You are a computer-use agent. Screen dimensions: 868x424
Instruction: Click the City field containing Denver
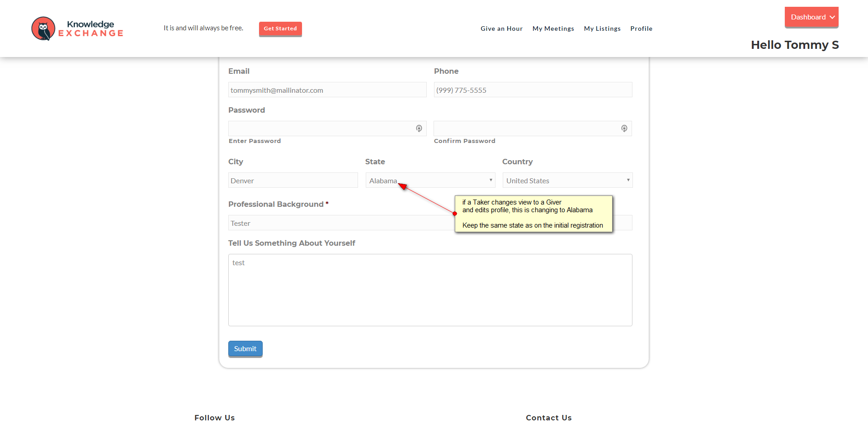pos(292,181)
